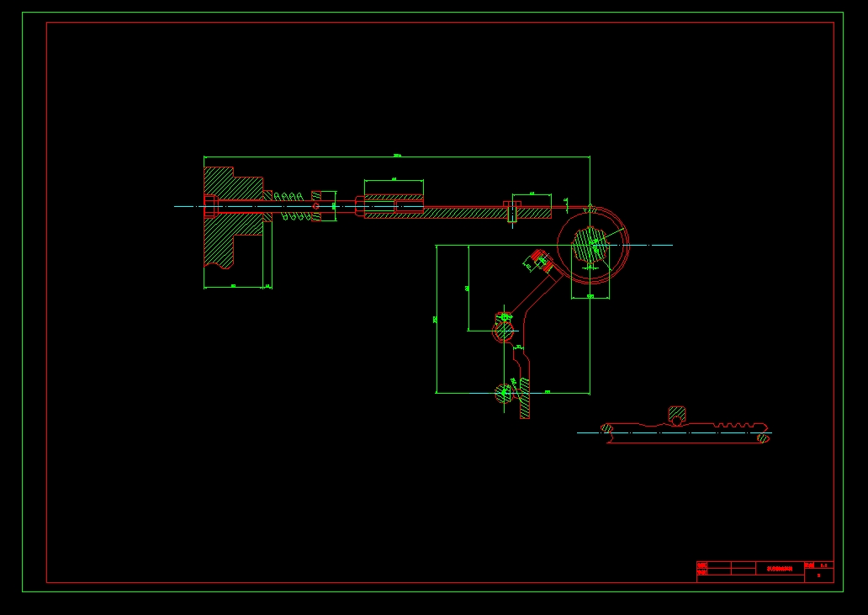
Task: Select the overall length dimension text at the top
Action: tap(397, 155)
